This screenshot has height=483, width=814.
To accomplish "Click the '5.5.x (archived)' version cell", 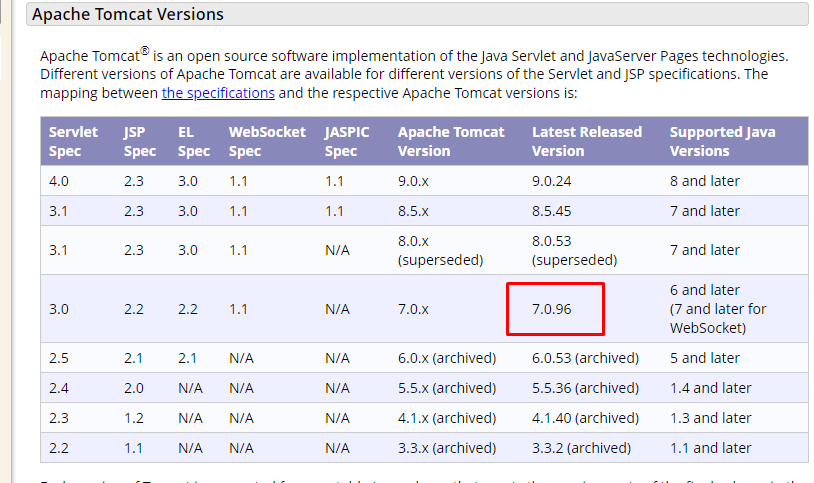I will [x=447, y=388].
